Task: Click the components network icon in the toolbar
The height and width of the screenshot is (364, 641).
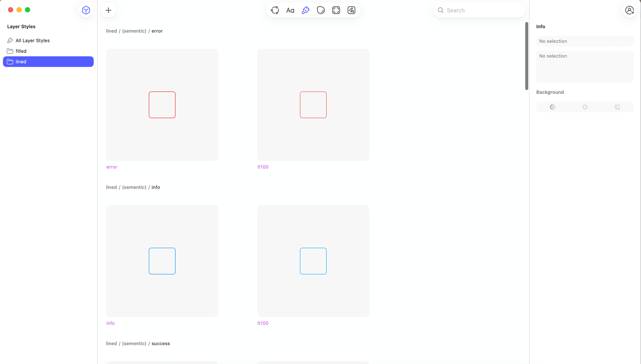Action: pyautogui.click(x=275, y=10)
